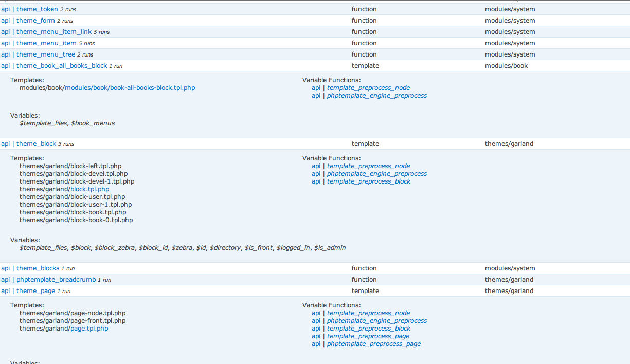Open the page.tpl.php template link
The image size is (630, 364).
tap(89, 329)
